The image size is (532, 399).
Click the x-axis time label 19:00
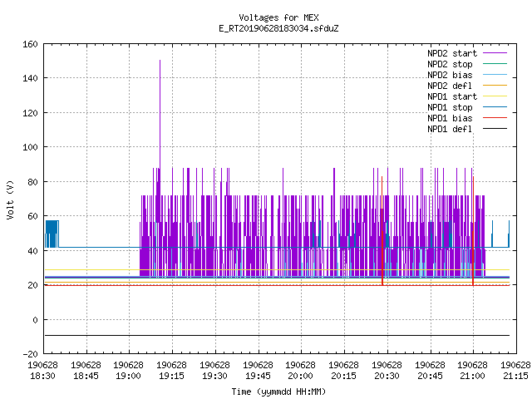(128, 376)
